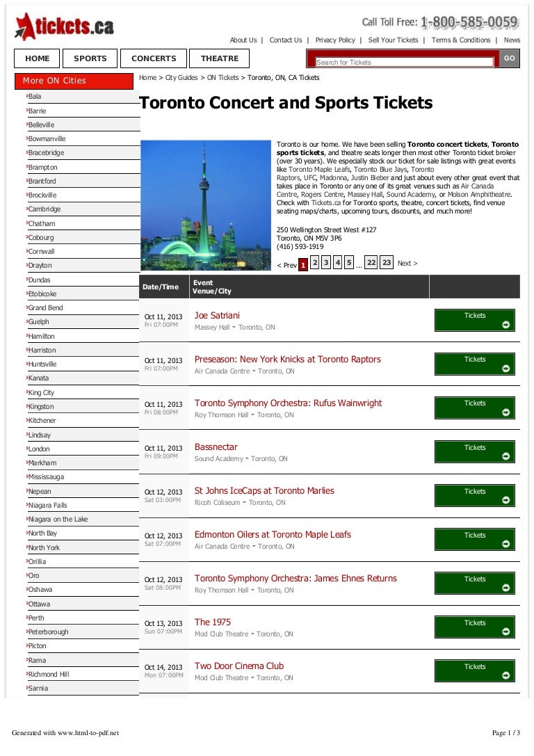This screenshot has height=756, width=534.
Task: Go to results page 22
Action: [371, 262]
